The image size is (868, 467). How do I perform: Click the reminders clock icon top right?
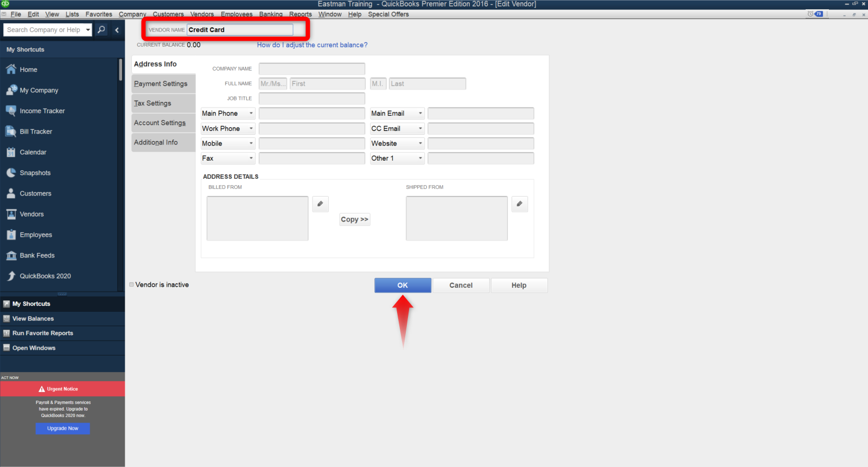point(810,14)
